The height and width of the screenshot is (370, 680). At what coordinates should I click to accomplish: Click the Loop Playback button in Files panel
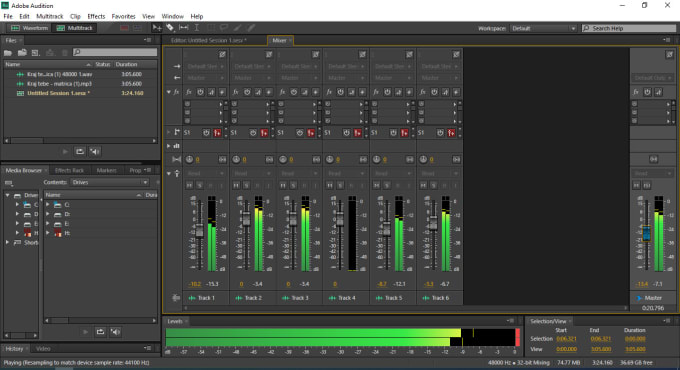pyautogui.click(x=80, y=151)
